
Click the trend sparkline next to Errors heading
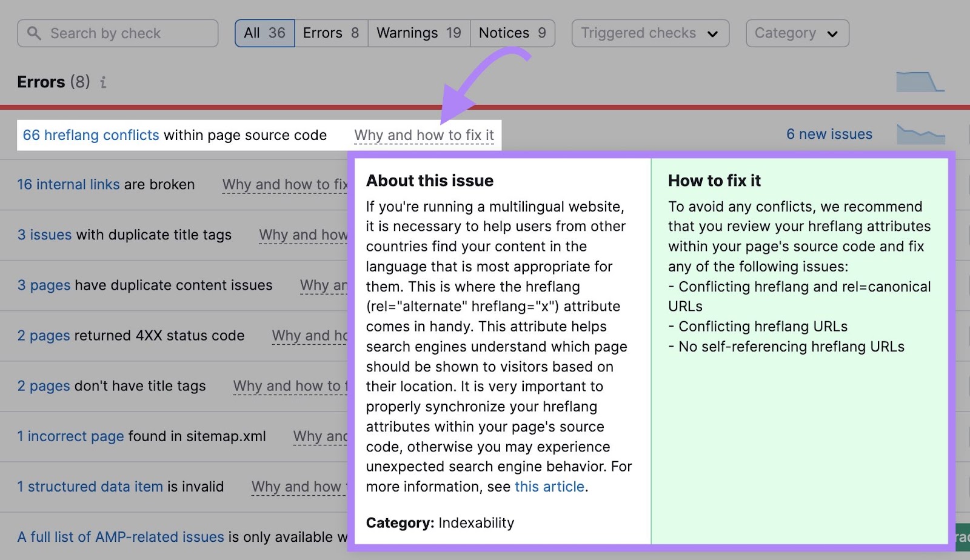pos(921,82)
